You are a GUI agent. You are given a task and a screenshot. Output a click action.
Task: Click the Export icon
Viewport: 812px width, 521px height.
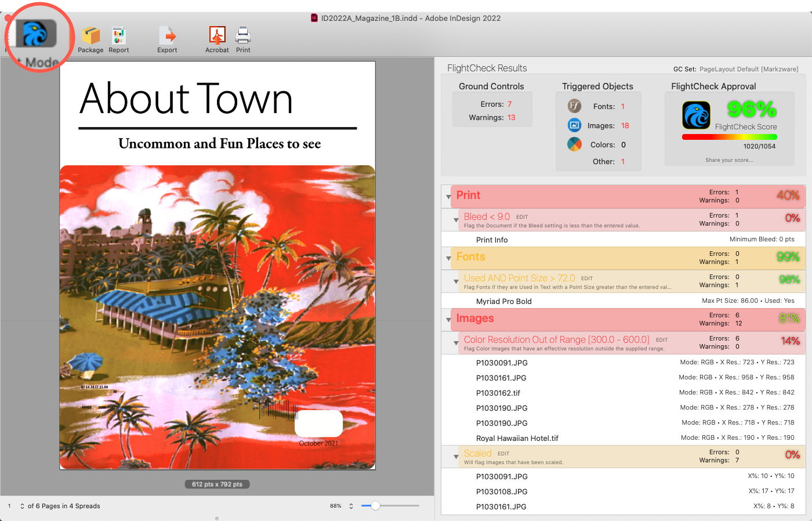(168, 36)
